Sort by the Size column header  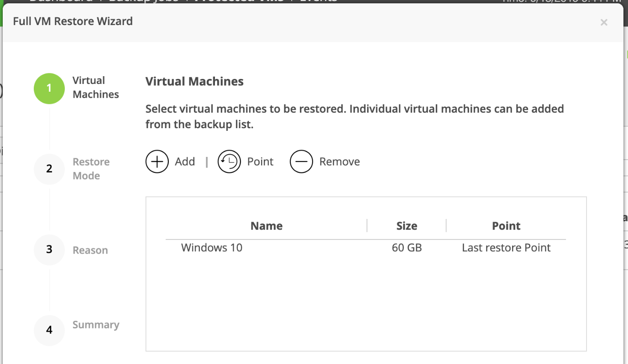coord(407,226)
